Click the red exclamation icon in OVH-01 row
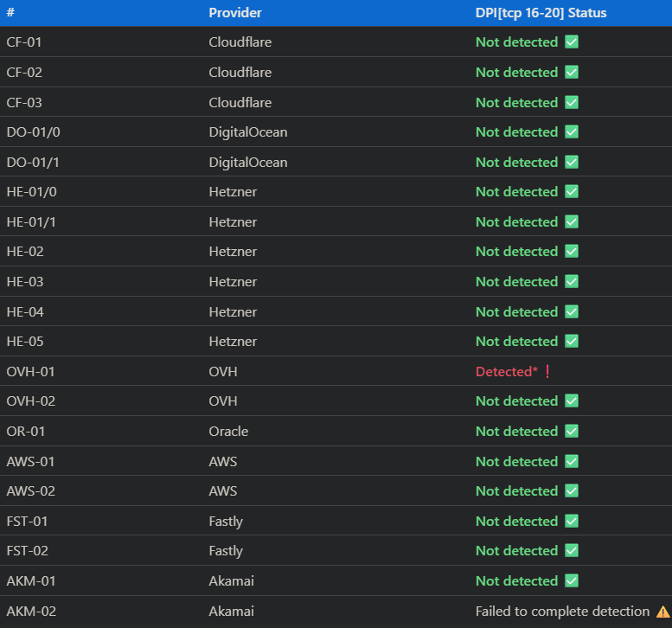The image size is (672, 628). [547, 371]
